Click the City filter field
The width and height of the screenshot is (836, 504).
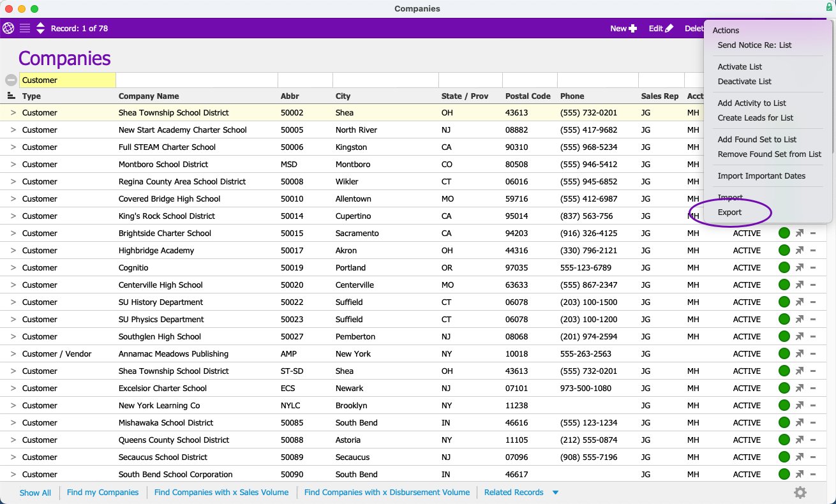[x=385, y=80]
